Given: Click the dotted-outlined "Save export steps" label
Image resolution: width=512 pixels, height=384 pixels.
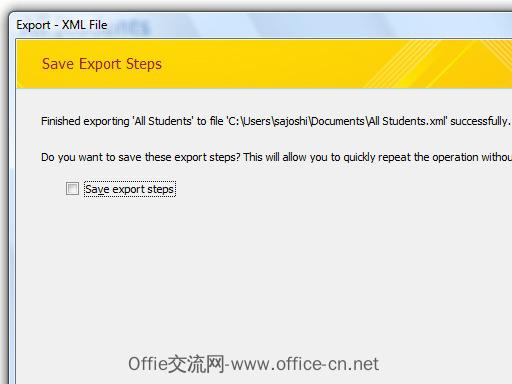Looking at the screenshot, I should pyautogui.click(x=130, y=189).
